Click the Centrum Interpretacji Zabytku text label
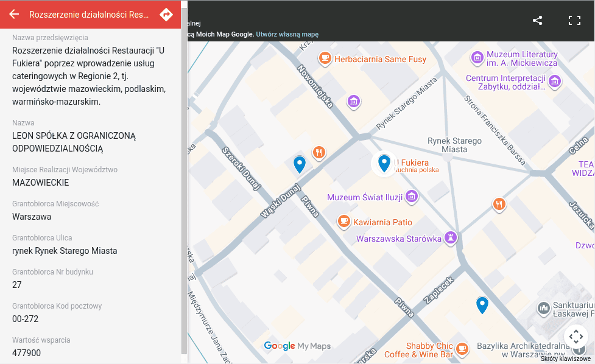Viewport: 595px width, 364px height. [506, 82]
